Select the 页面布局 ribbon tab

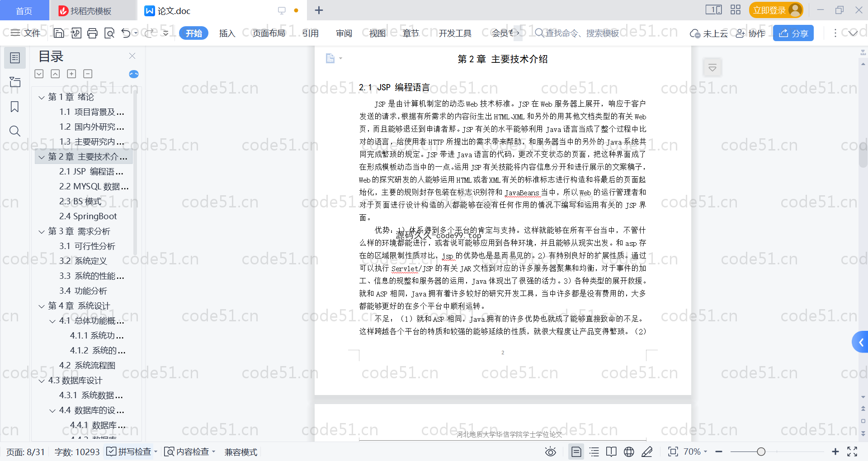click(269, 33)
